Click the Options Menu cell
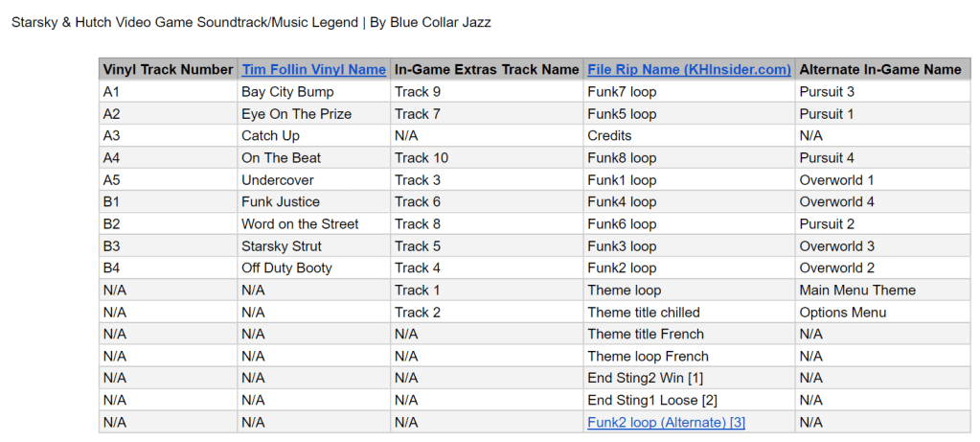The height and width of the screenshot is (442, 980). [842, 313]
